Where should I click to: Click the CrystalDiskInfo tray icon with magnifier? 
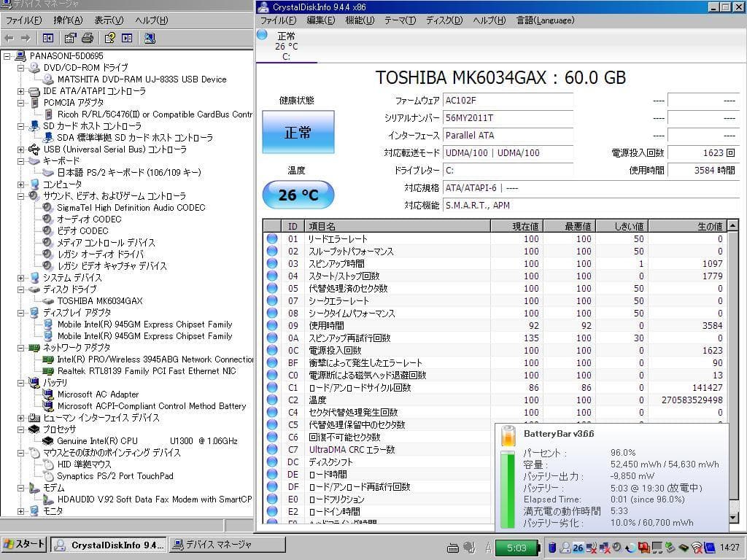point(565,548)
